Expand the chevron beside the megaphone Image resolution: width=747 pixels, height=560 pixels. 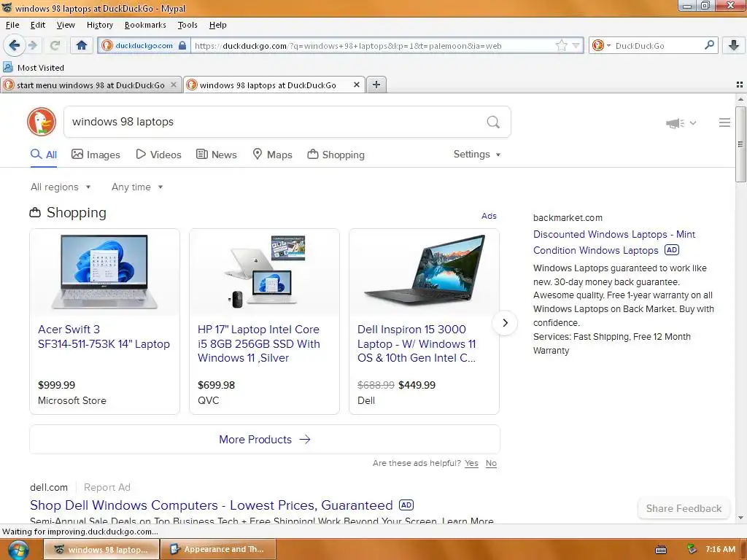pos(693,122)
